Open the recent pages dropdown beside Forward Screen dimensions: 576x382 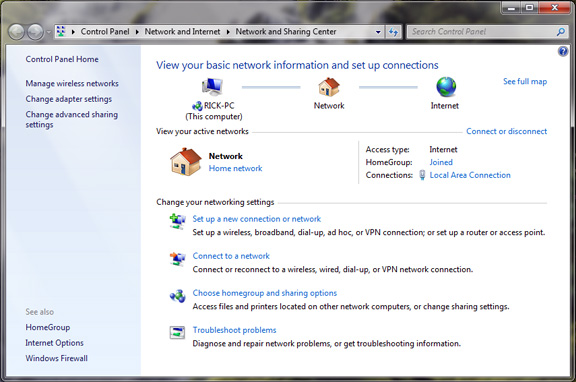click(48, 32)
